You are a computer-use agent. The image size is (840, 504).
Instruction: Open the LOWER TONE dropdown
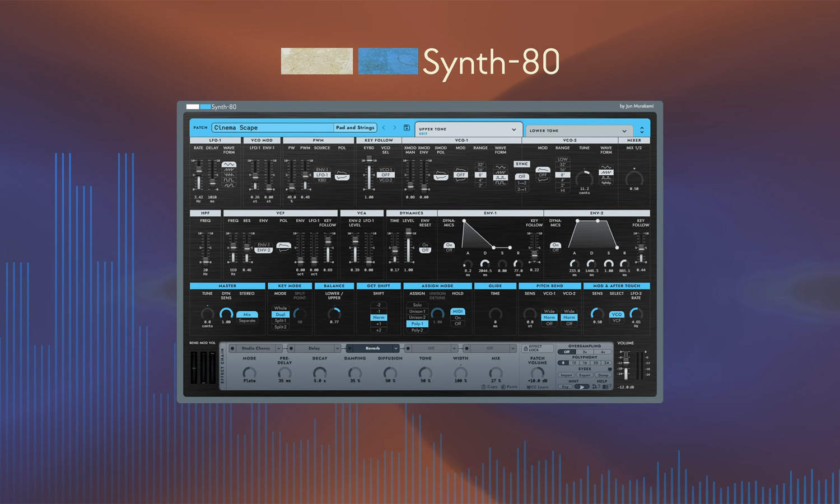(624, 131)
